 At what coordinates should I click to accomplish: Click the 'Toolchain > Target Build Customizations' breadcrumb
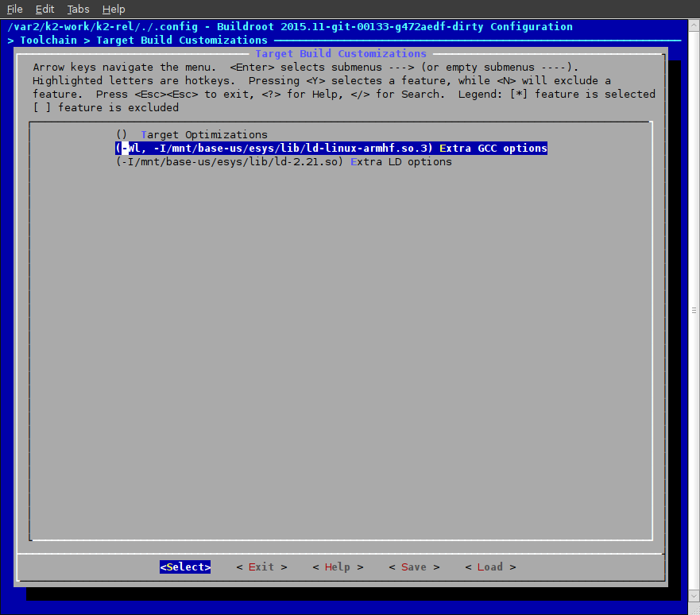pyautogui.click(x=137, y=41)
